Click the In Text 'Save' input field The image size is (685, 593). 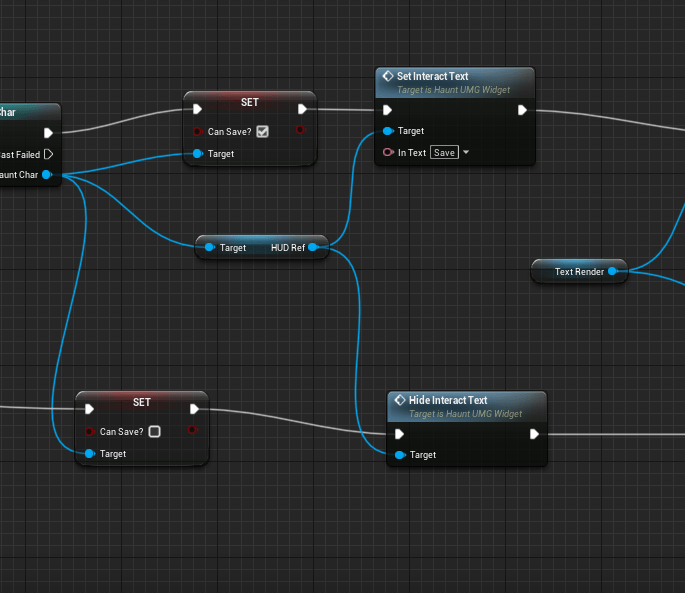tap(444, 153)
